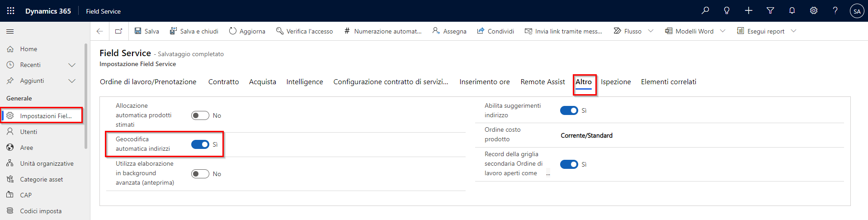Collapse the sidebar with hamburger icon
The height and width of the screenshot is (220, 868).
[10, 31]
